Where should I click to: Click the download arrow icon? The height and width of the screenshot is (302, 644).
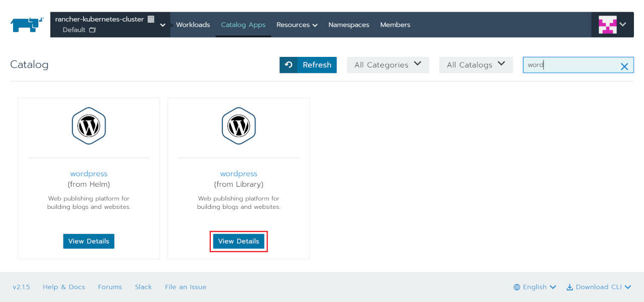click(x=570, y=287)
